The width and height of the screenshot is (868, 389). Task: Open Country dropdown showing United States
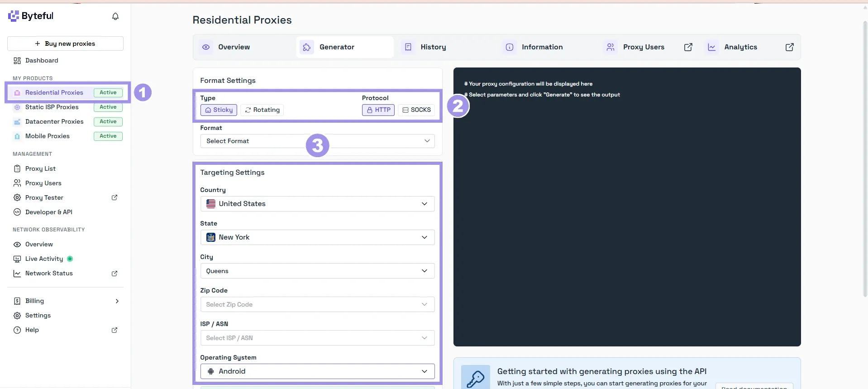[317, 204]
